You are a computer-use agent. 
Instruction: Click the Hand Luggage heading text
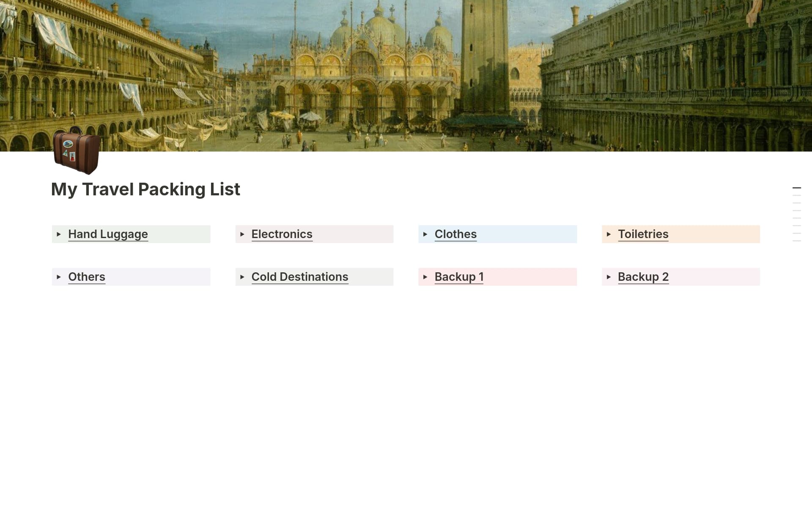coord(108,234)
